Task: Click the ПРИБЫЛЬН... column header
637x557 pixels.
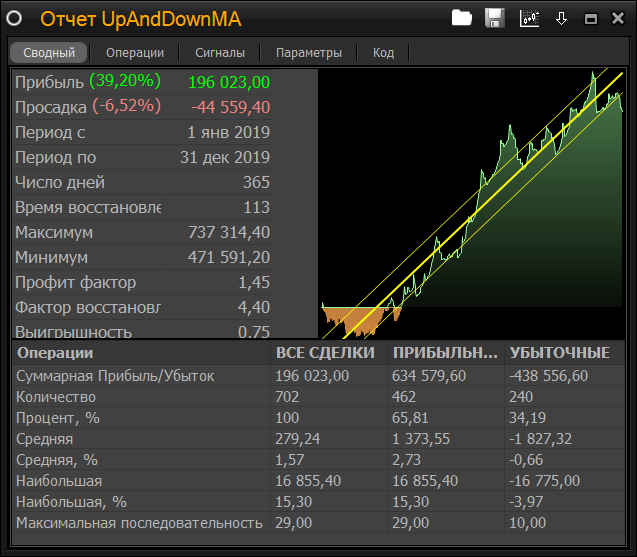Action: (445, 353)
